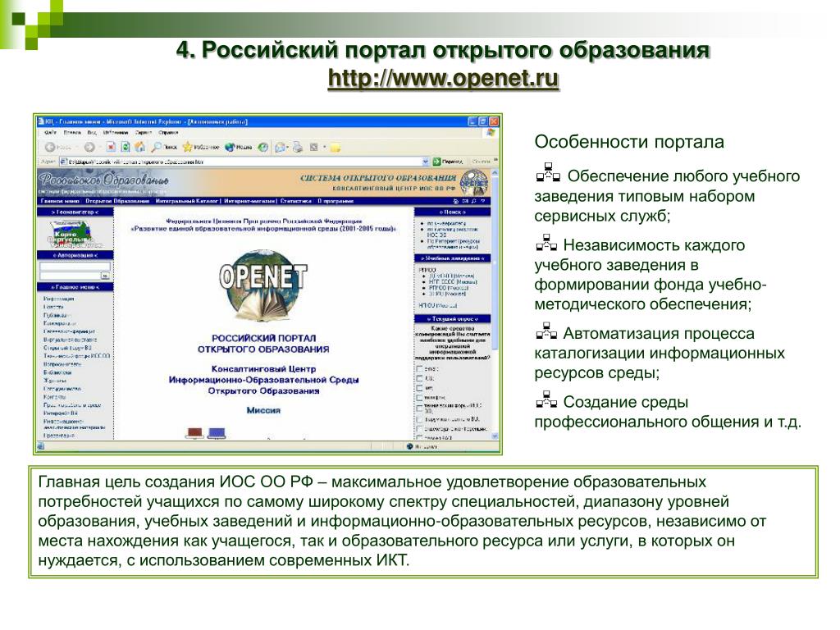Screen dimensions: 840x630
Task: Click the http://www.openet.ru slide link
Action: point(443,78)
